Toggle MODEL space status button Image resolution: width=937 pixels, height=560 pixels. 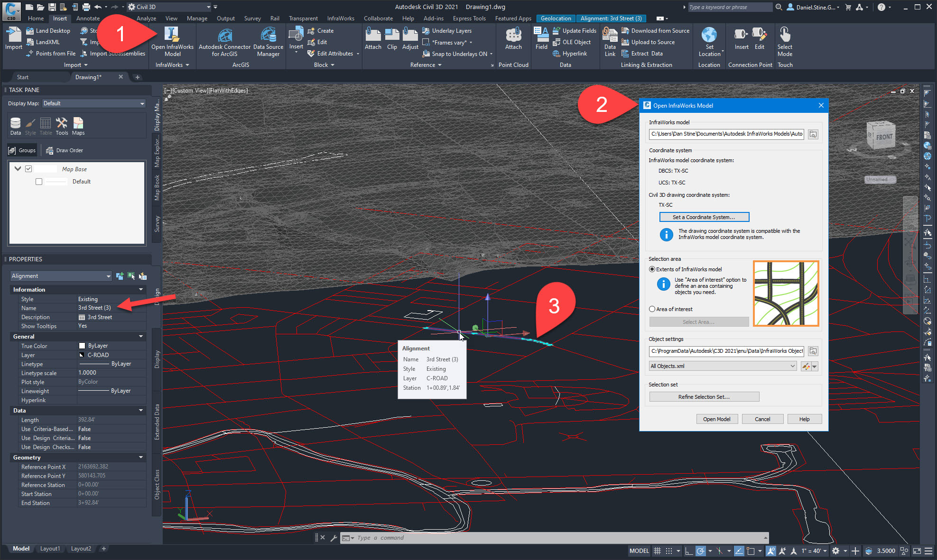point(639,551)
